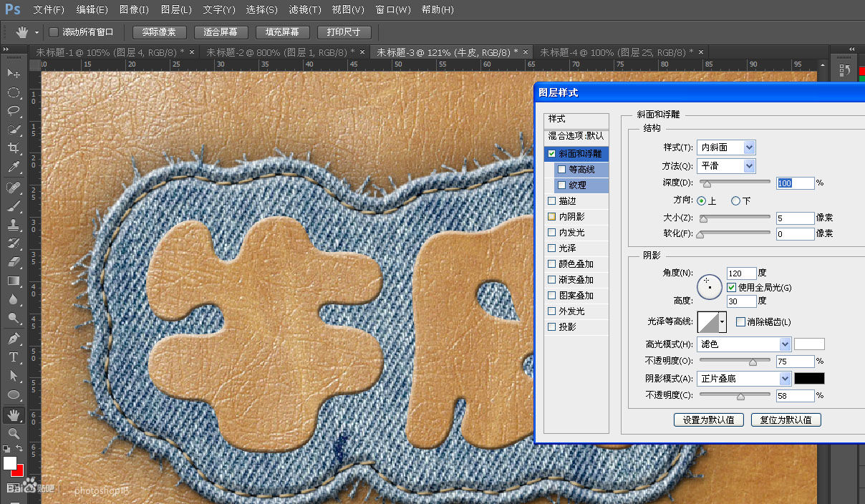Select the History Brush tool
The image size is (865, 504).
click(x=14, y=243)
